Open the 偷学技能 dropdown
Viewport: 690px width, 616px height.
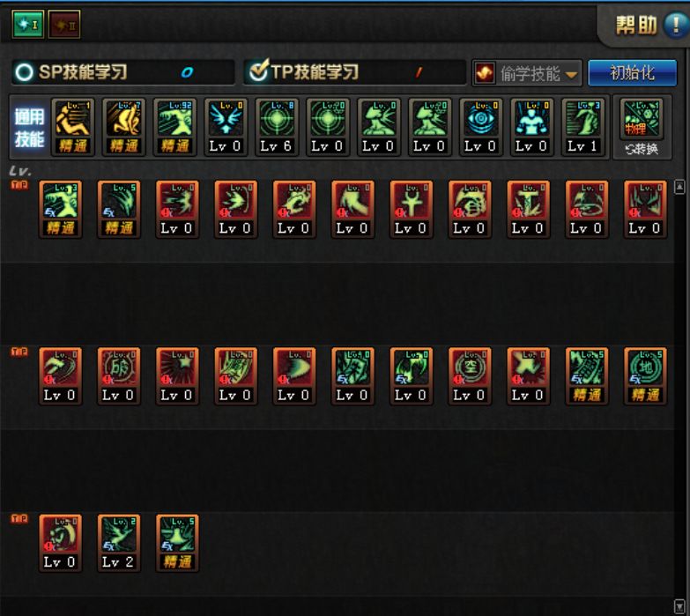[x=527, y=73]
